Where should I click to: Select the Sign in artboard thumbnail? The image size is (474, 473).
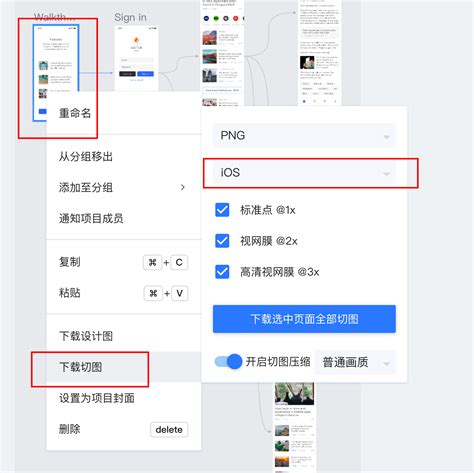[136, 58]
